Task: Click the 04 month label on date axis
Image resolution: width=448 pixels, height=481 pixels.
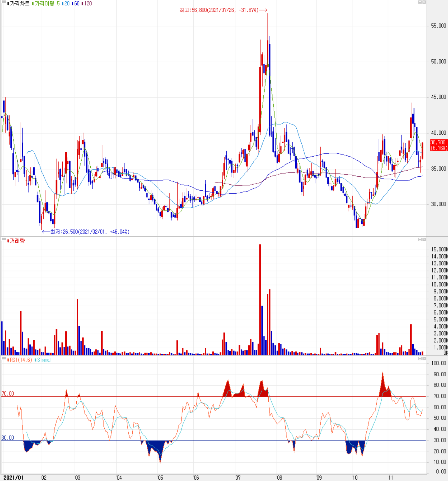Action: tap(119, 477)
